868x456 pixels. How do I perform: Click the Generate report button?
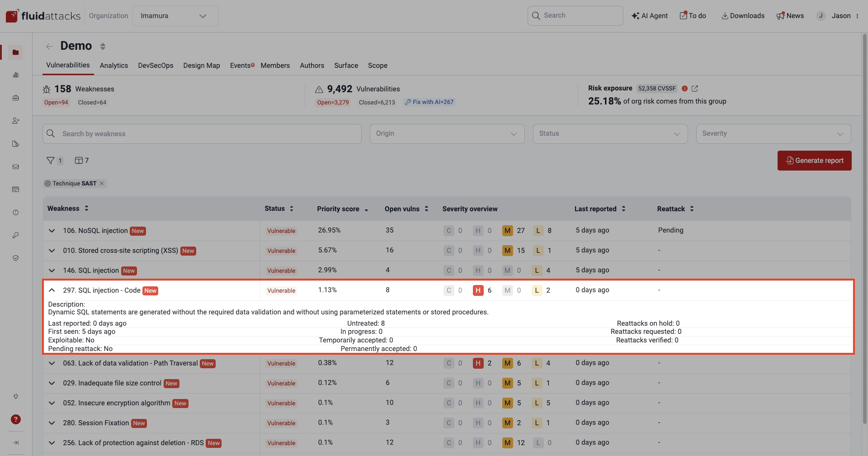(815, 161)
